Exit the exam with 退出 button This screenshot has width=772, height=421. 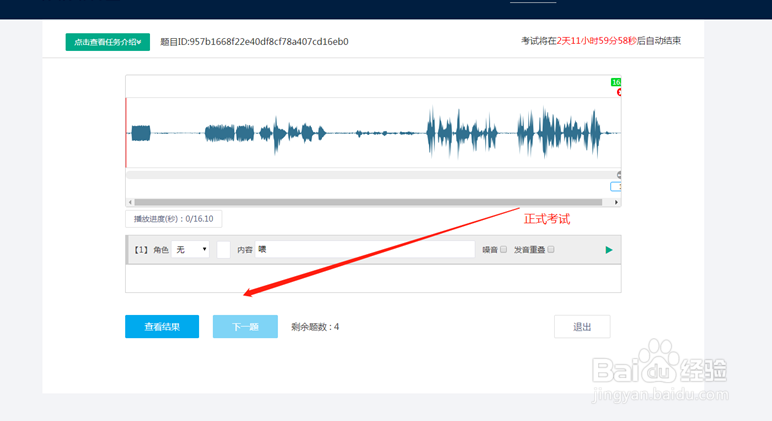582,326
